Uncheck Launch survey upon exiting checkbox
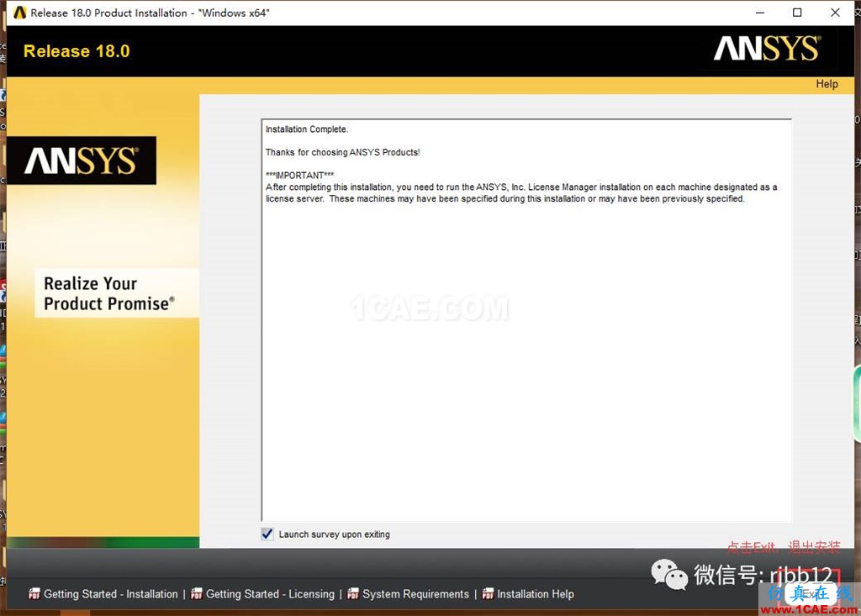 (267, 534)
